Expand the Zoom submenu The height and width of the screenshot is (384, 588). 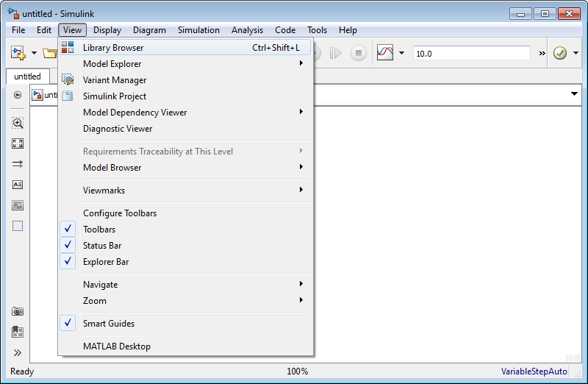[185, 301]
